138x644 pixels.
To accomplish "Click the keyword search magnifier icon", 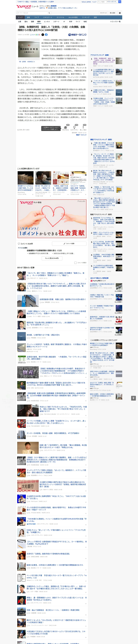I will (x=49, y=13).
